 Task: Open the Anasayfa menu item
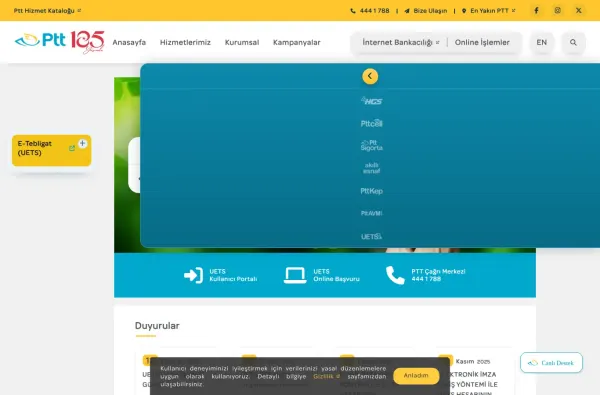[x=129, y=42]
